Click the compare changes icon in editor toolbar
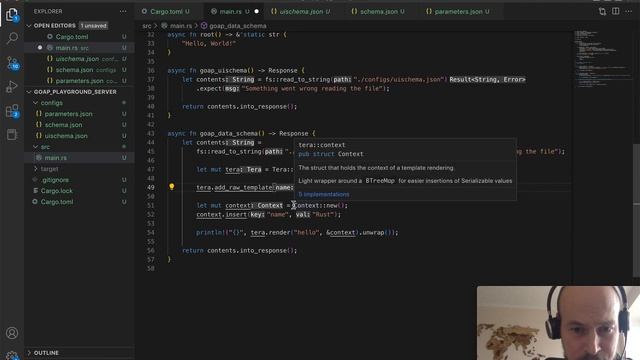This screenshot has width=640, height=360. coord(602,11)
